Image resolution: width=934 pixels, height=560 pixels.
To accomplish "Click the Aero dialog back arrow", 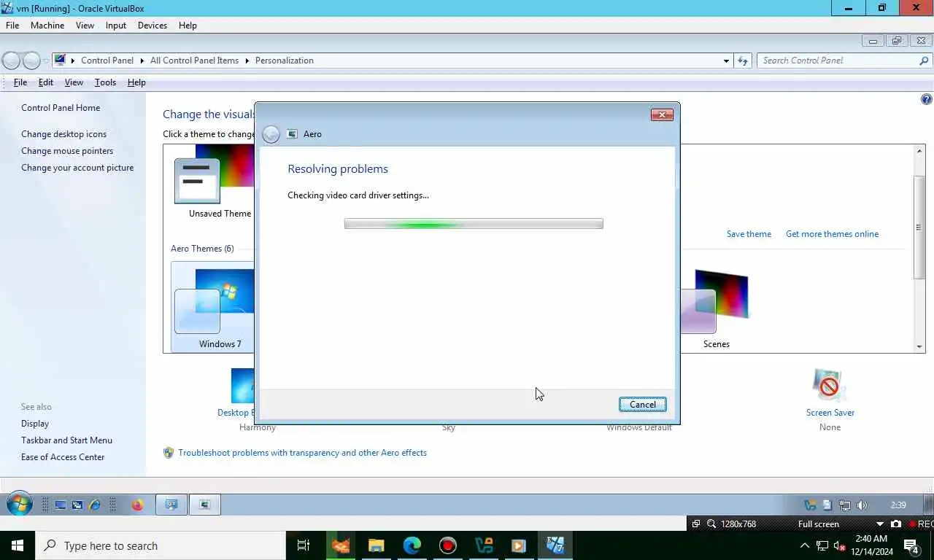I will [x=271, y=134].
